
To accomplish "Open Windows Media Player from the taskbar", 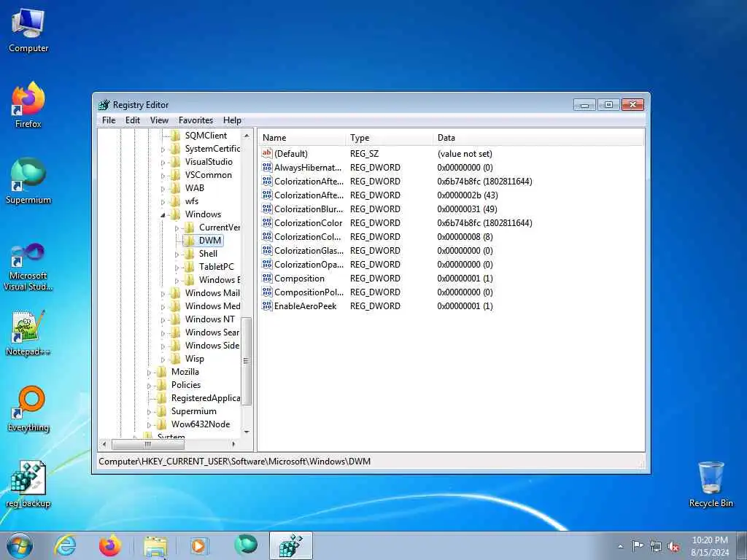I will [x=198, y=545].
